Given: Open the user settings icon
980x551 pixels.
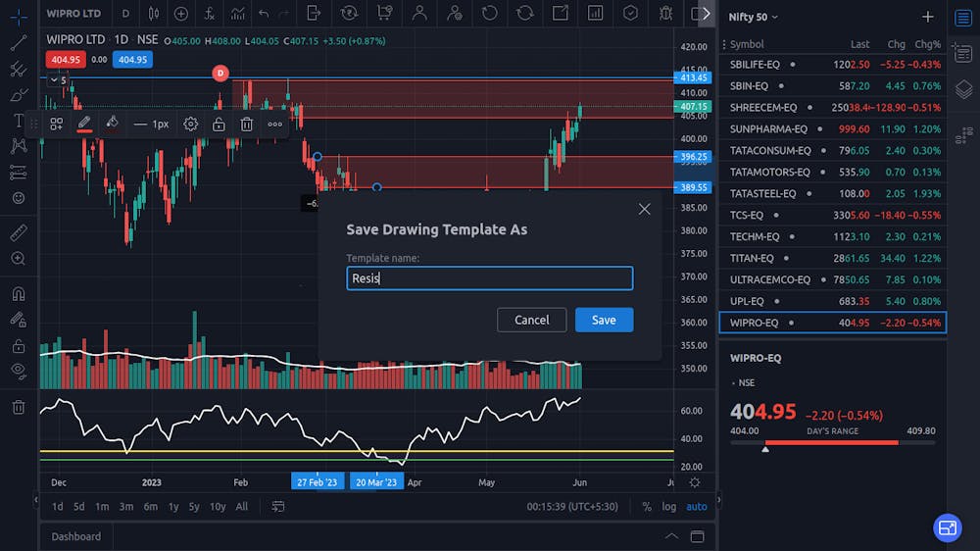Looking at the screenshot, I should tap(455, 13).
